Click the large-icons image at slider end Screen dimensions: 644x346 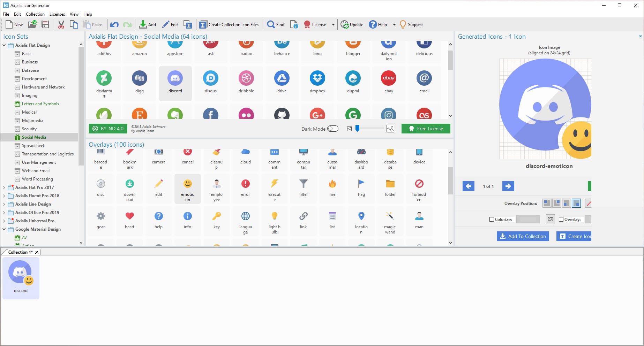390,129
